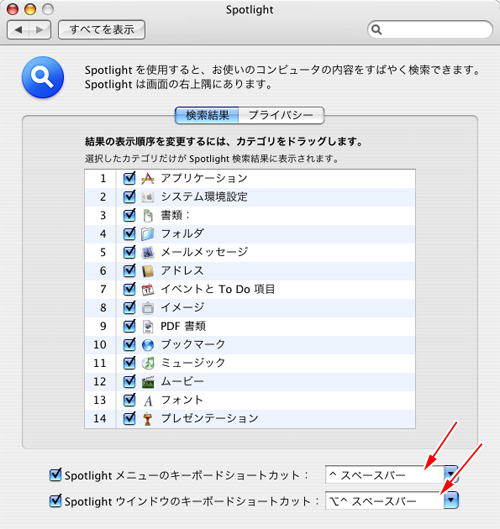Click the アドレス address book icon
The image size is (500, 529).
coord(147,271)
